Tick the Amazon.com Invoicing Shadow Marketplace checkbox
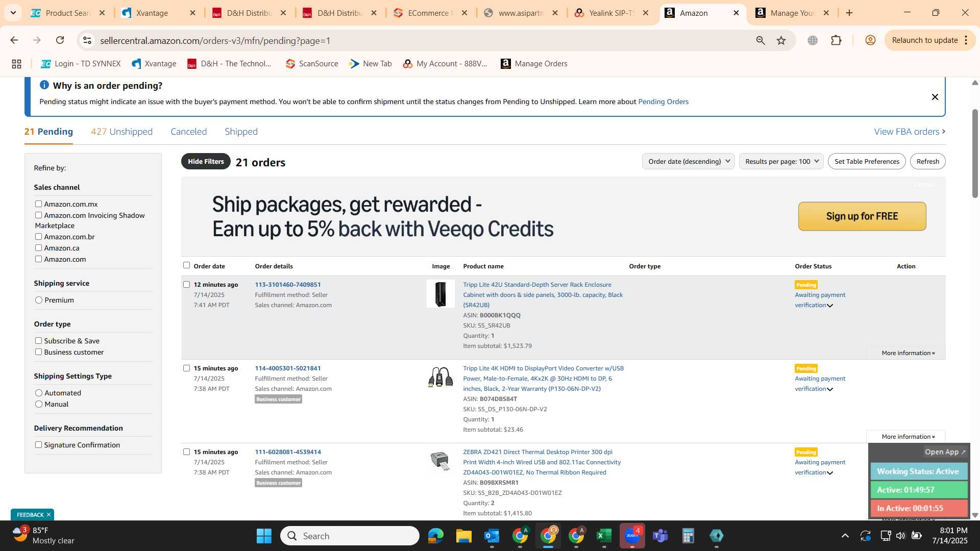Screen dimensions: 980x551 tap(38, 215)
